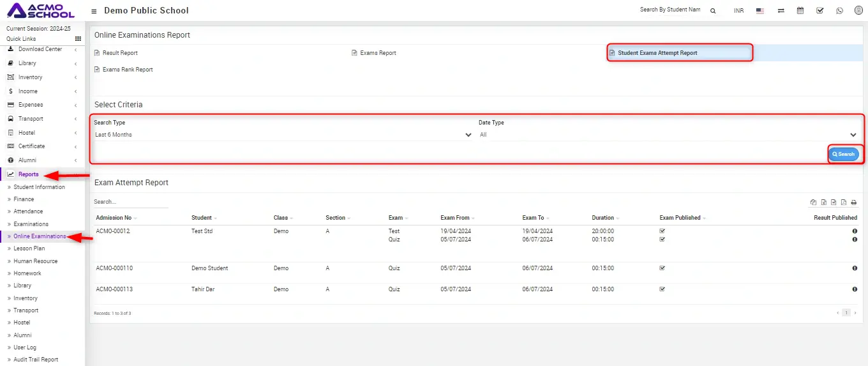The height and width of the screenshot is (366, 868).
Task: Open WhatsApp icon in top bar
Action: tap(839, 11)
